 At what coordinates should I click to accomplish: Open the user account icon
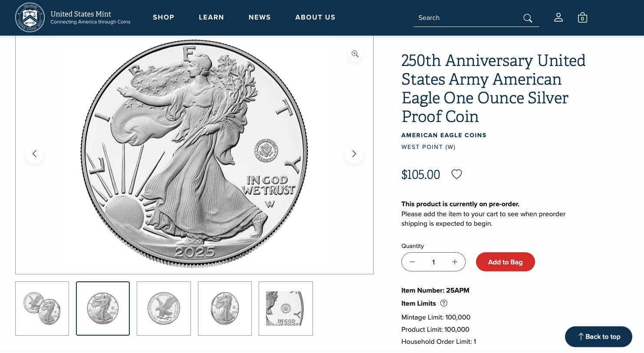559,17
